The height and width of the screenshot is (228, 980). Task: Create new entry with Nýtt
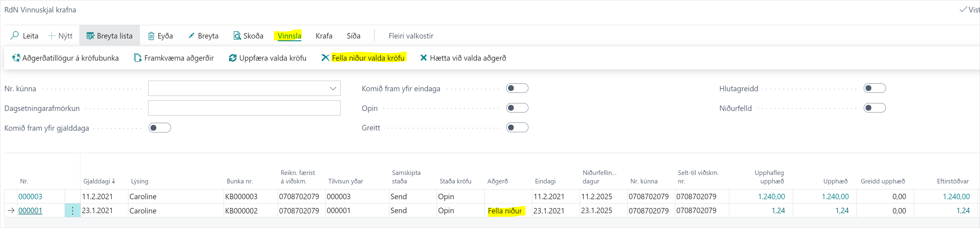tap(60, 36)
